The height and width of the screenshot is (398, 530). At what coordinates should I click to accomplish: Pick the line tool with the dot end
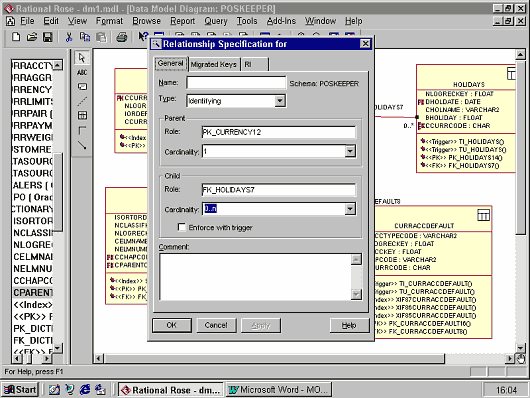coord(82,145)
